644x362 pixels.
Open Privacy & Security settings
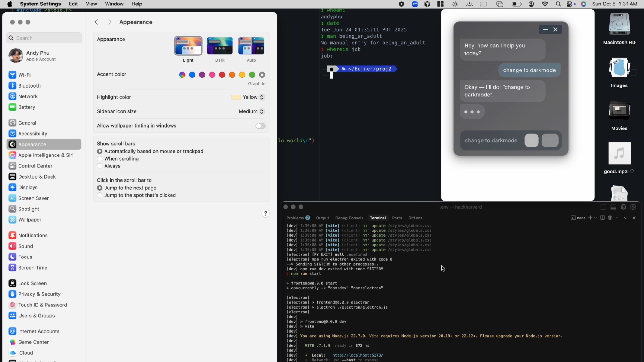click(x=39, y=294)
